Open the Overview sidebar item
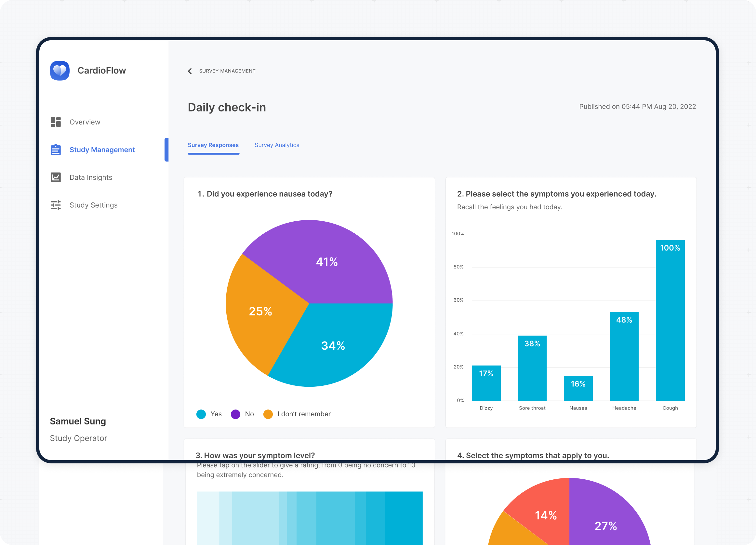 [x=85, y=122]
